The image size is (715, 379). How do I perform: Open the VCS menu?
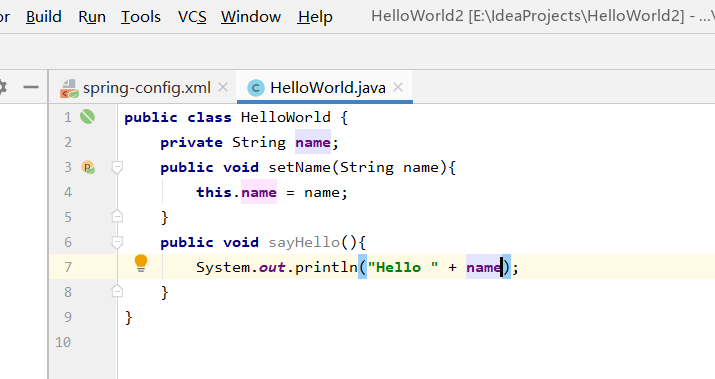coord(192,17)
